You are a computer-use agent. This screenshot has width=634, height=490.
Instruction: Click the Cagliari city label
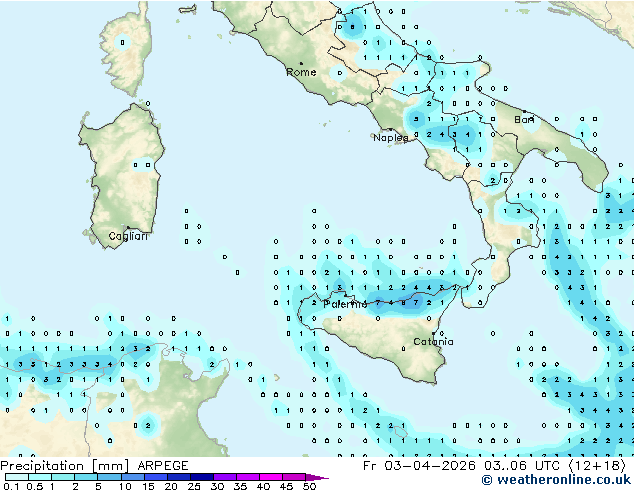pos(128,236)
